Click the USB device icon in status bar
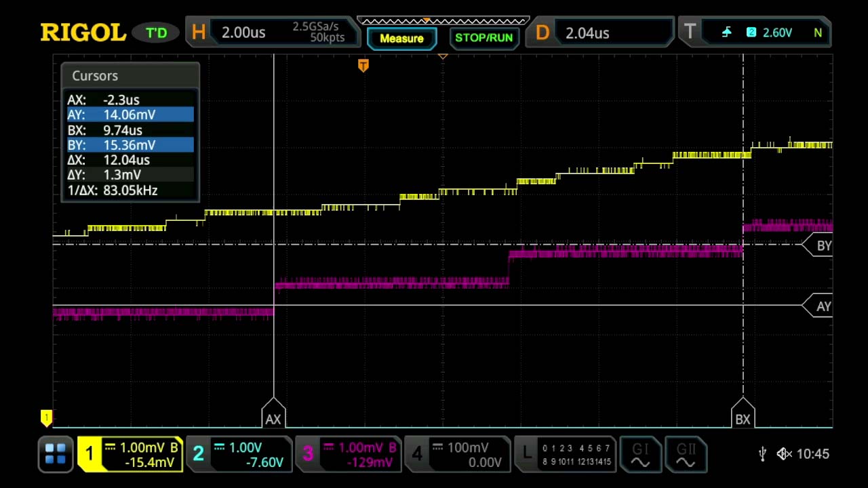Screen dimensions: 868x488 (x=762, y=454)
